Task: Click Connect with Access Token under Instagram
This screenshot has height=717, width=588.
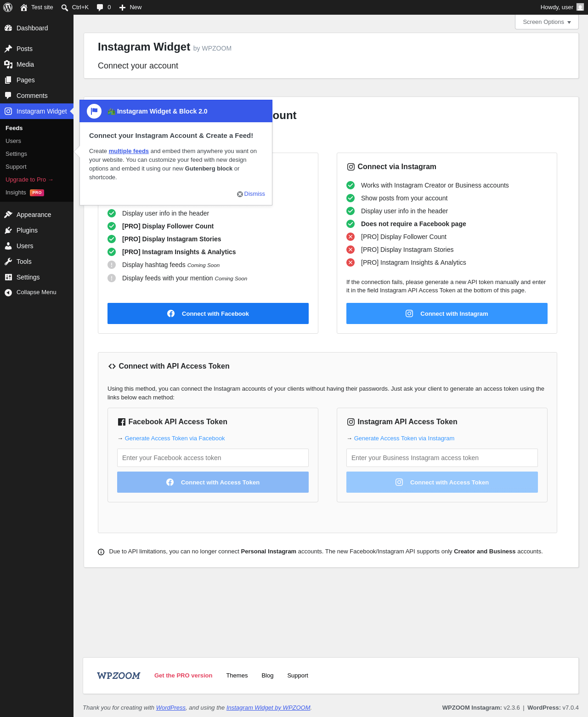Action: click(x=442, y=482)
